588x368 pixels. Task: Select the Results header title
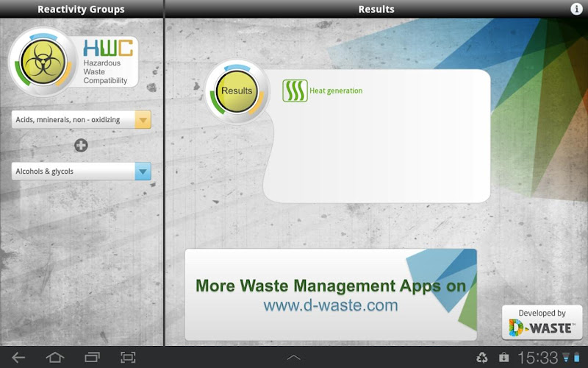tap(376, 10)
